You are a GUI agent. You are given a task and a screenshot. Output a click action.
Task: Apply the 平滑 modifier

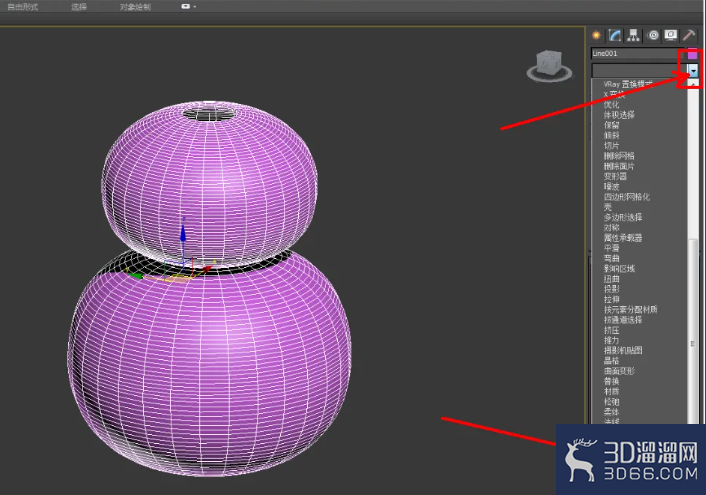[611, 248]
